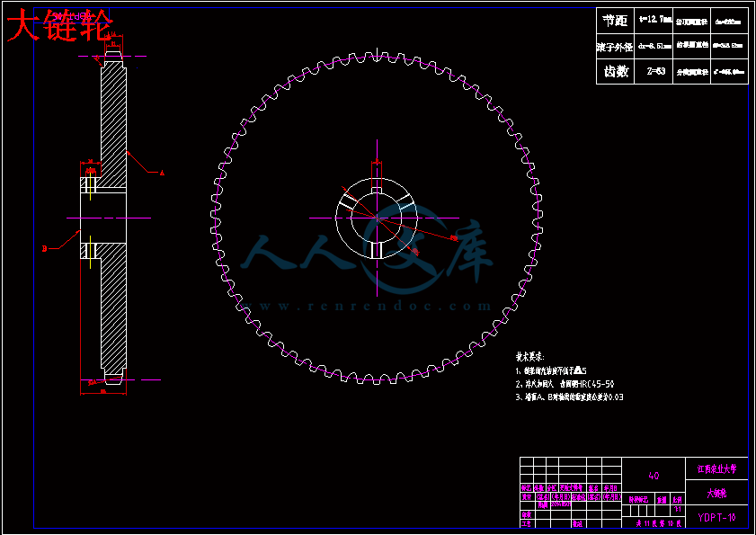
Task: Click the top center tooth mark of the sprocket
Action: (377, 55)
